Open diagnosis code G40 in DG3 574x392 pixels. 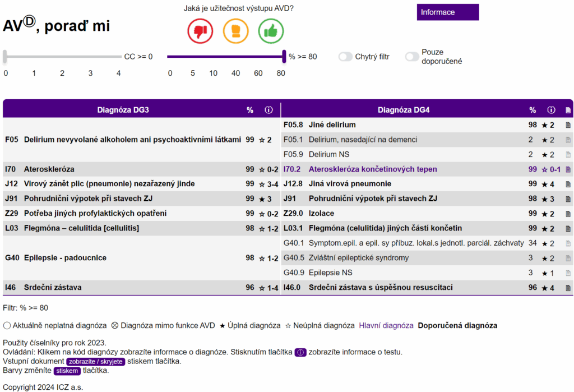[x=12, y=258]
